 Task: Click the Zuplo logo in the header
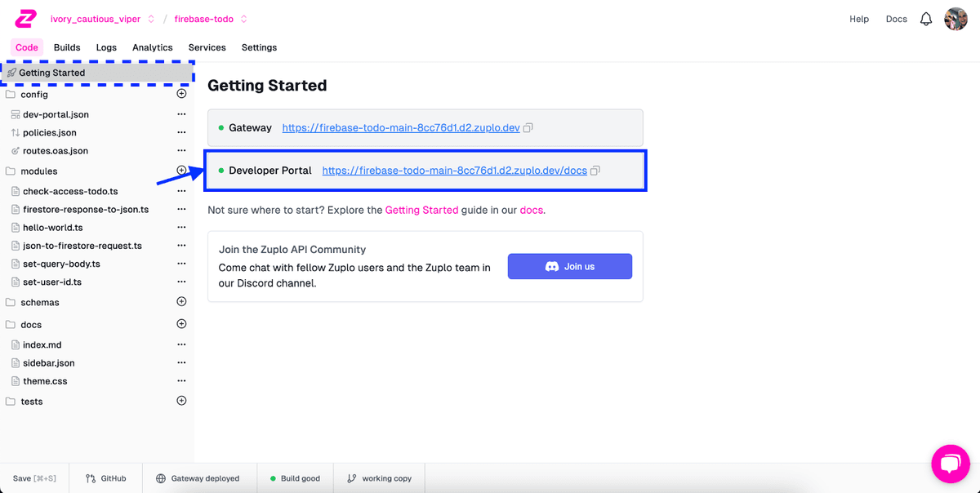(x=24, y=18)
